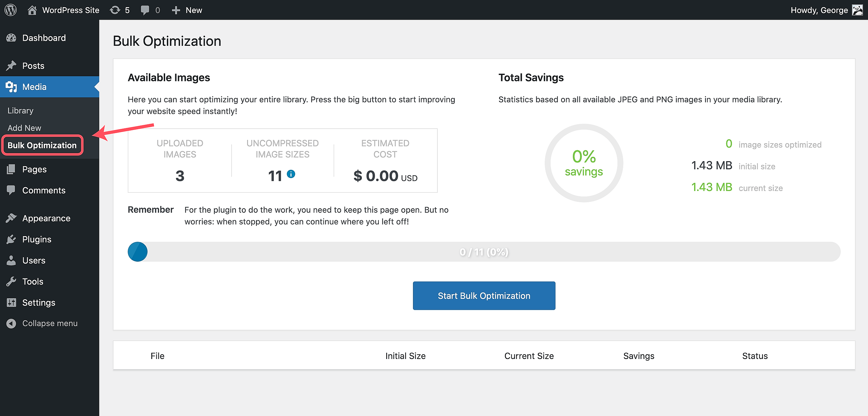Open the Media Library submenu item
The image size is (868, 416).
20,111
